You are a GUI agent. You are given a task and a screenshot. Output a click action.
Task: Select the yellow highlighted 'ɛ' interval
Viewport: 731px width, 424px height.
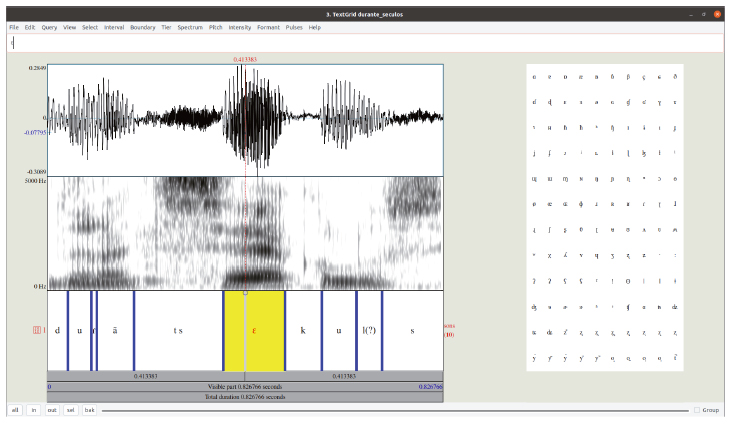[254, 330]
